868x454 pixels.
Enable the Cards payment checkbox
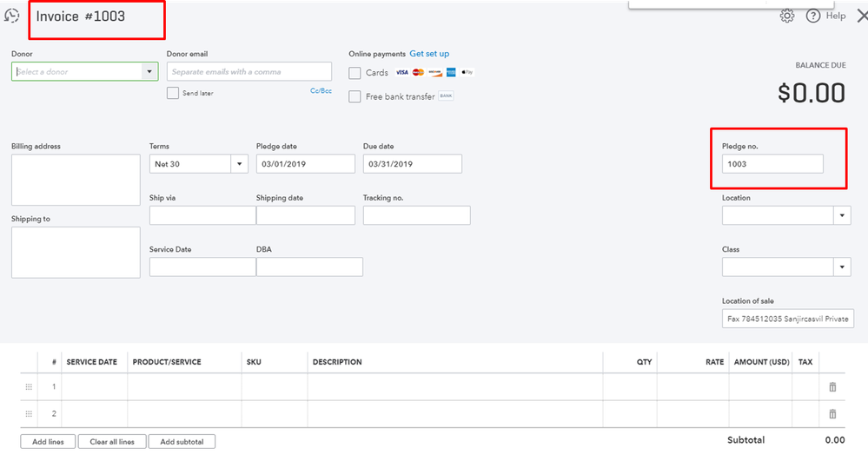point(354,72)
